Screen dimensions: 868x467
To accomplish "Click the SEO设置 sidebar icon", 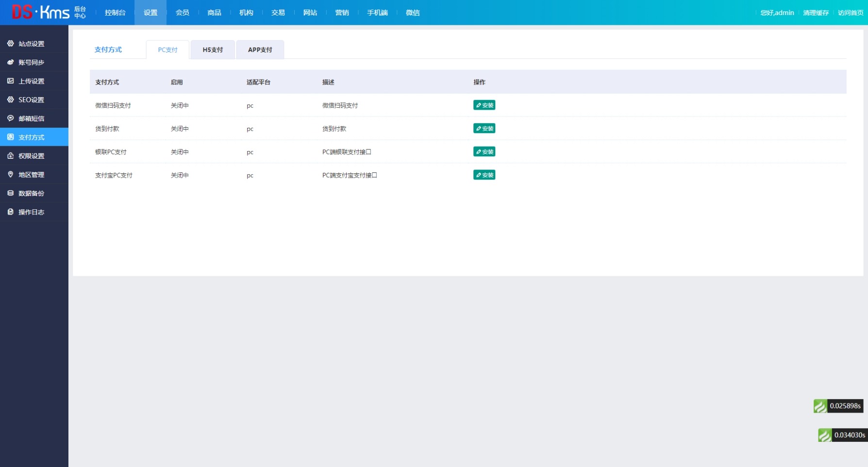I will 10,100.
